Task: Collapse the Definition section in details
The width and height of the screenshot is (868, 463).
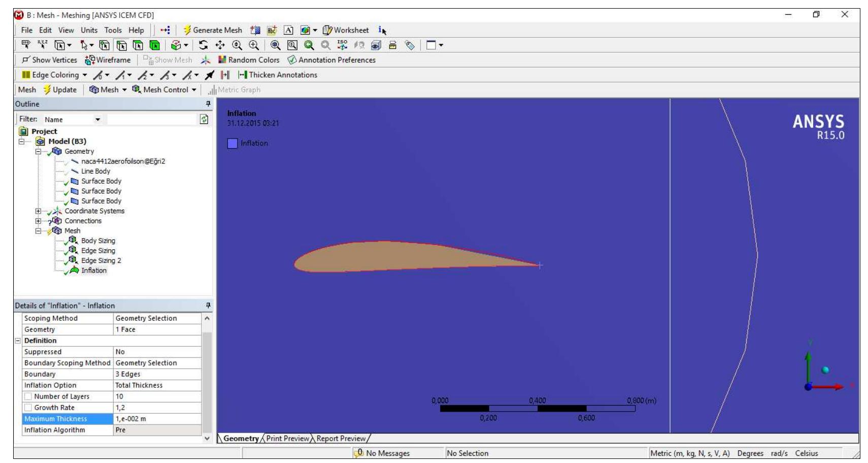Action: [x=19, y=340]
